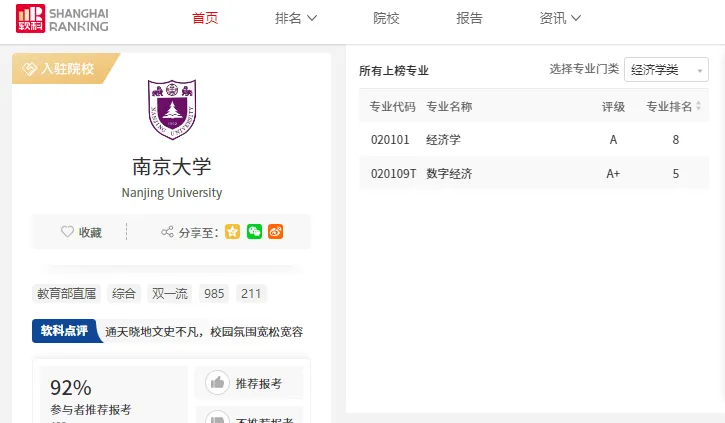This screenshot has width=725, height=423.
Task: Click the 92% recommendation figure
Action: coord(71,388)
